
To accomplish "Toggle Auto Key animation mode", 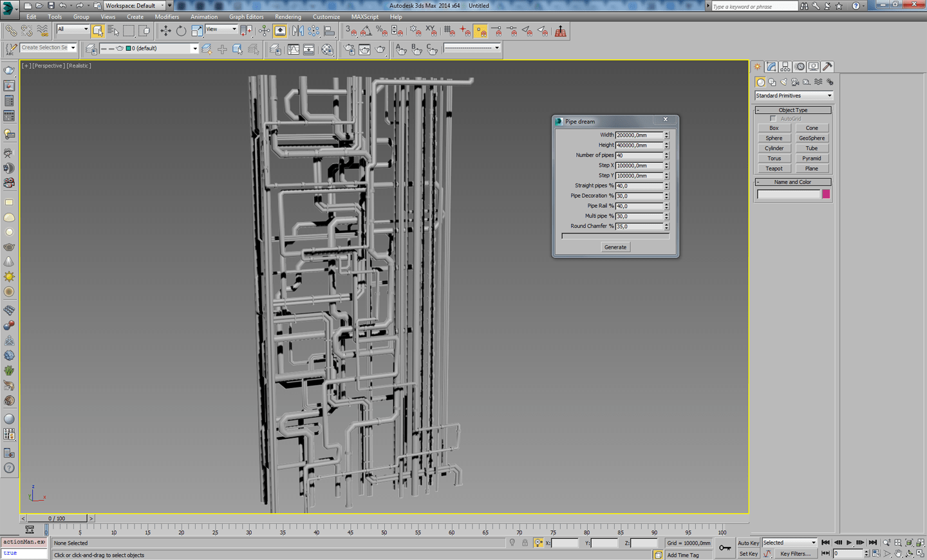I will 747,543.
